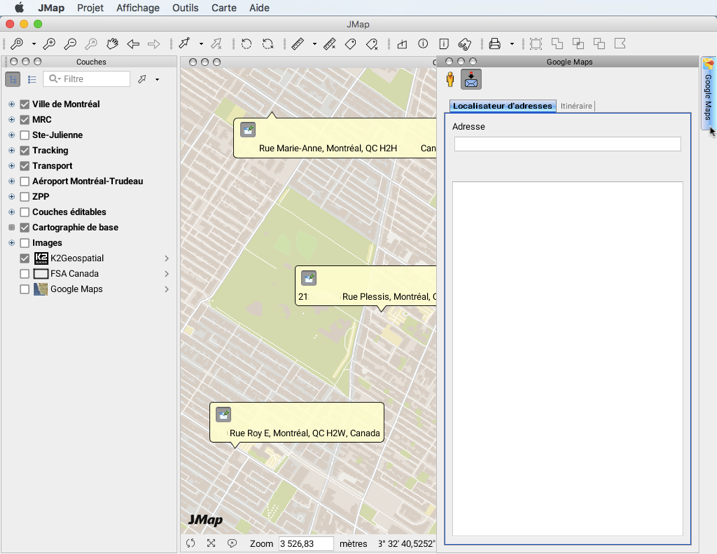Select the measure ruler tool
The width and height of the screenshot is (717, 554).
298,44
